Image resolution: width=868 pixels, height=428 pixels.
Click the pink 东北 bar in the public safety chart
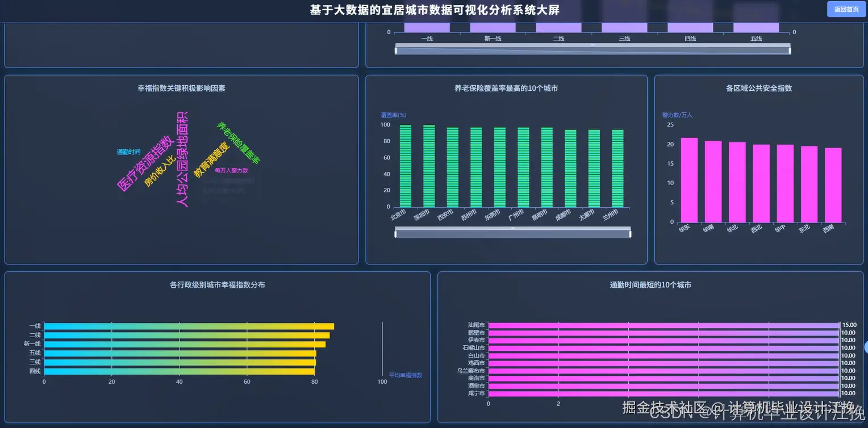pos(809,184)
